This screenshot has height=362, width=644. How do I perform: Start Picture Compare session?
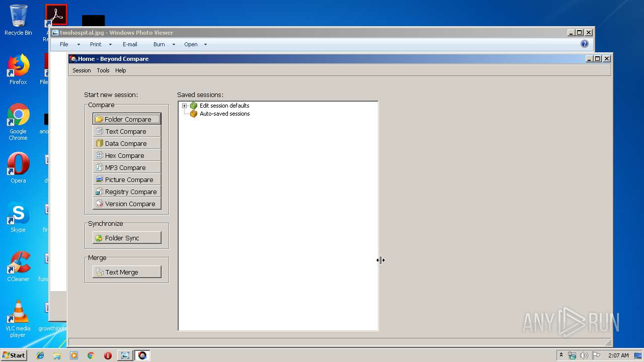point(127,179)
